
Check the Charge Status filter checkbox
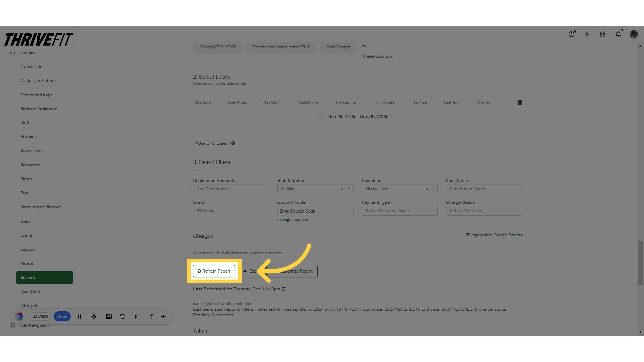coord(484,210)
